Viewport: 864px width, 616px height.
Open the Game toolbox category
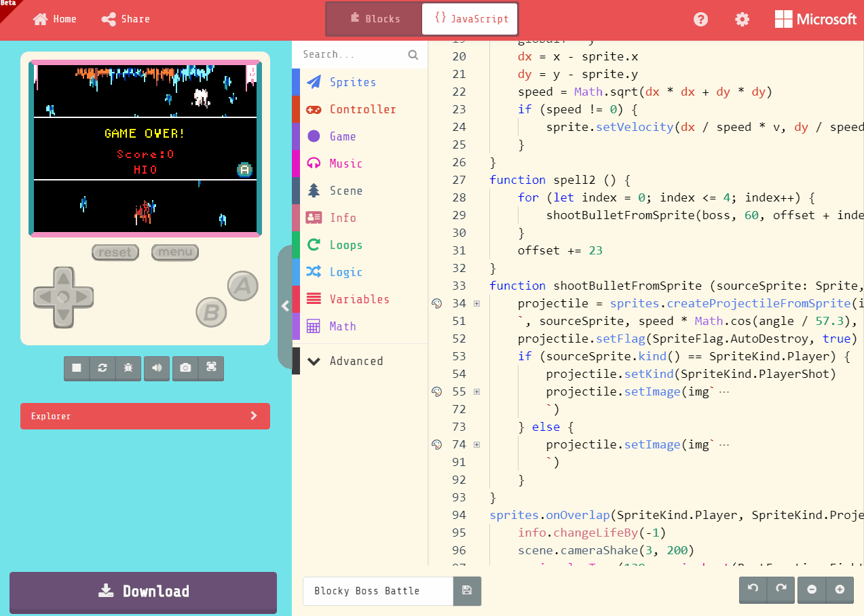(360, 136)
